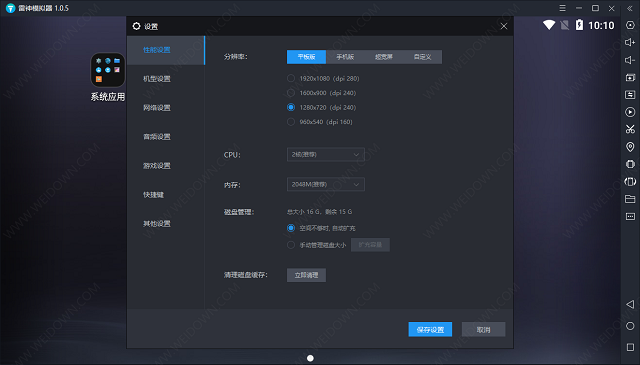Viewport: 640px width, 365px height.
Task: Open the hamburger menu in title bar
Action: click(562, 8)
